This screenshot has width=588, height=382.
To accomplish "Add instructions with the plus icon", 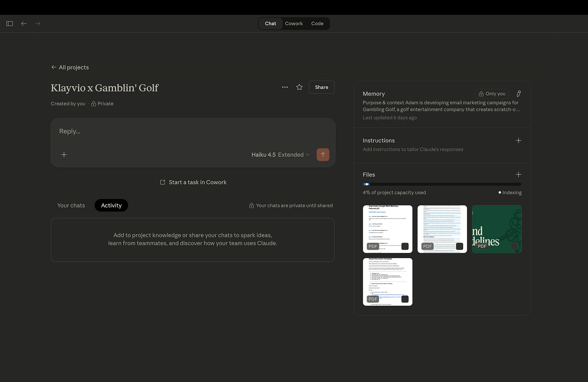I will coord(519,140).
